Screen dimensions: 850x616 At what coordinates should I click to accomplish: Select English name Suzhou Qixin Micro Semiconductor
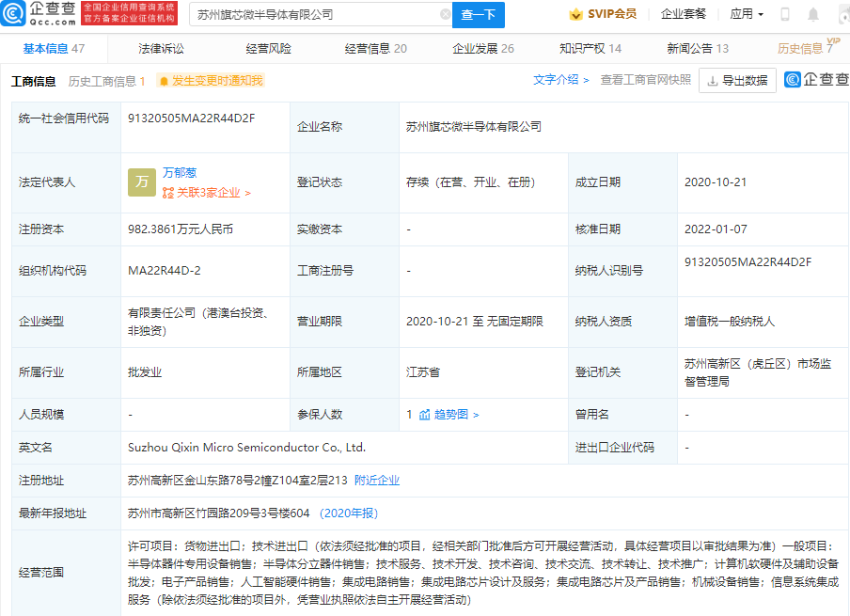tap(246, 448)
